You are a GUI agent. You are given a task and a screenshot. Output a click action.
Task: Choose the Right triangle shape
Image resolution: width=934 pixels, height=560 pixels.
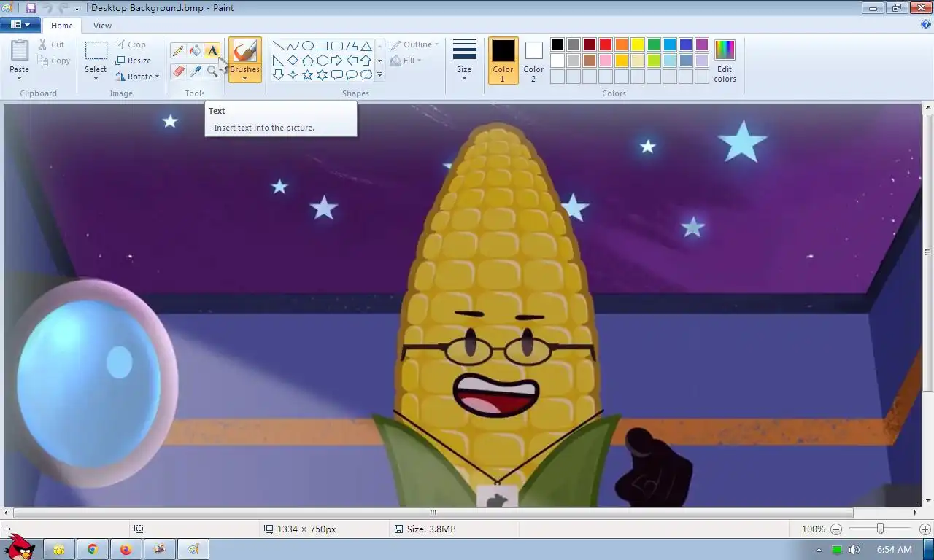tap(278, 61)
